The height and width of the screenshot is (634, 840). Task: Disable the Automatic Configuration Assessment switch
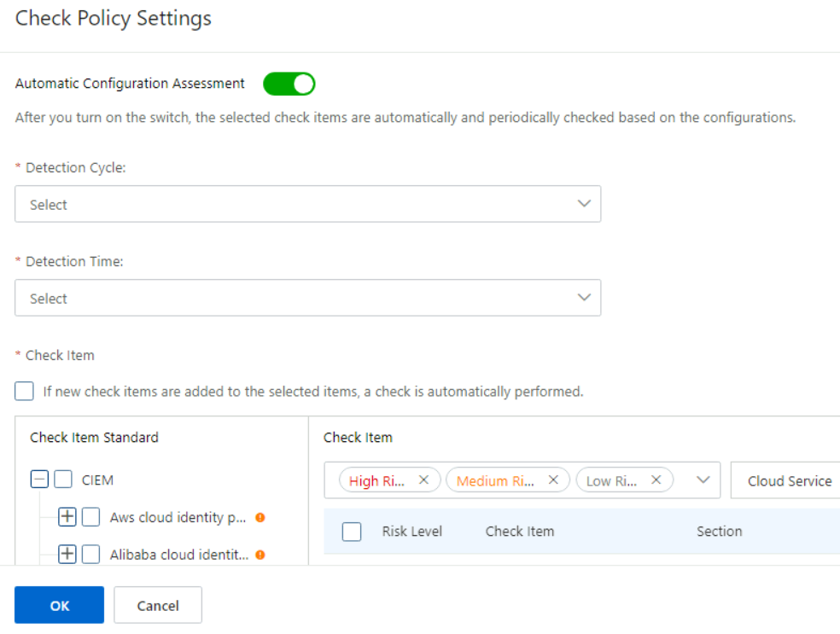[x=289, y=84]
